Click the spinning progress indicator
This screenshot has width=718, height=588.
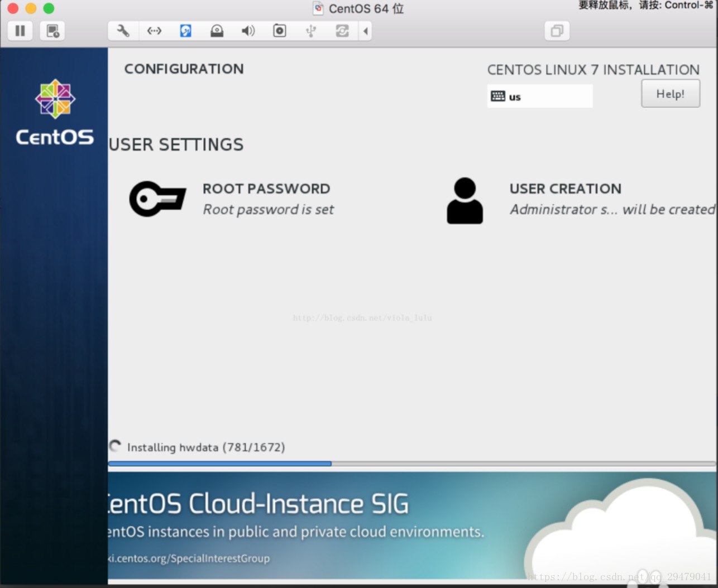115,446
